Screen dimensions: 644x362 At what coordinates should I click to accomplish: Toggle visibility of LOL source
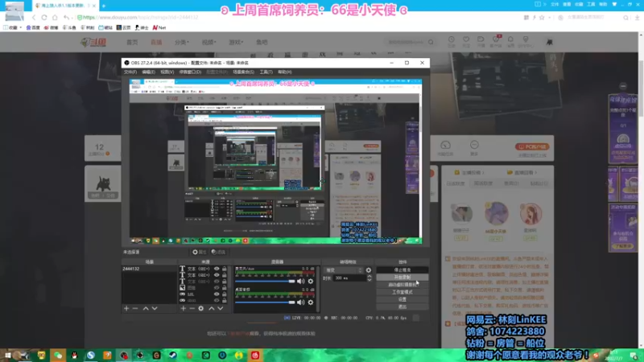[217, 294]
